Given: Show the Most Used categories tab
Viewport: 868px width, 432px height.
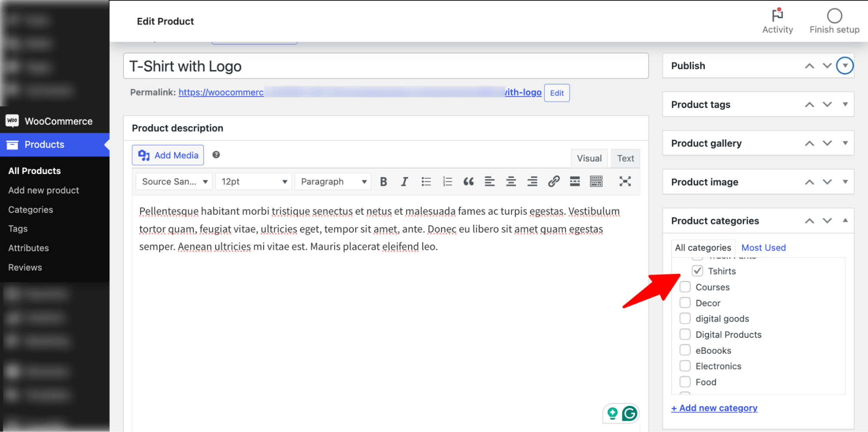Looking at the screenshot, I should pos(763,248).
